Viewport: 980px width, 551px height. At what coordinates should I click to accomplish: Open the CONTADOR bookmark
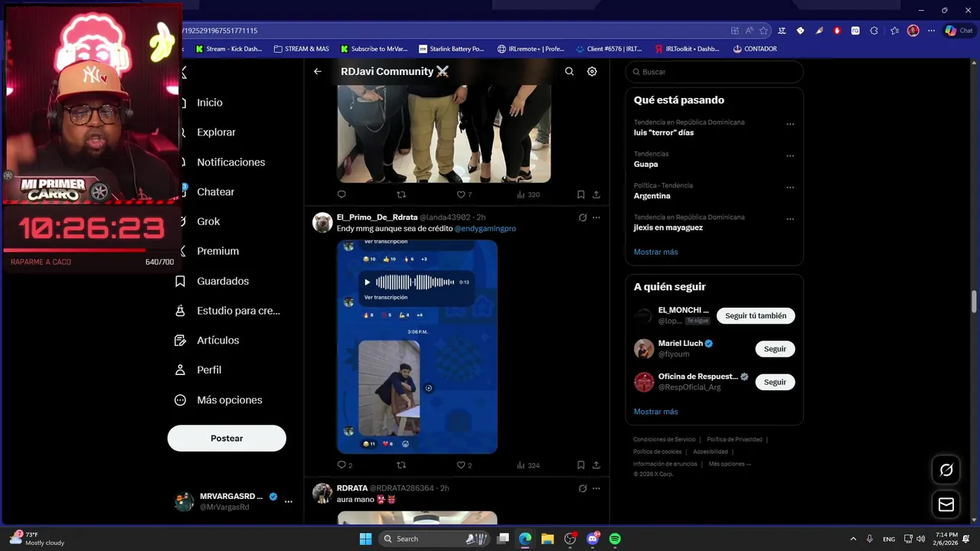point(755,49)
